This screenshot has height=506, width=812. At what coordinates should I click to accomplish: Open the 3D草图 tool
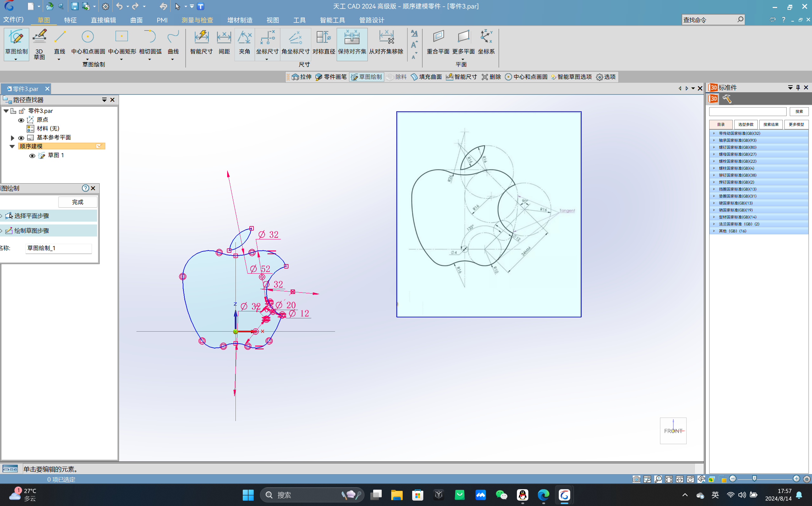click(39, 44)
